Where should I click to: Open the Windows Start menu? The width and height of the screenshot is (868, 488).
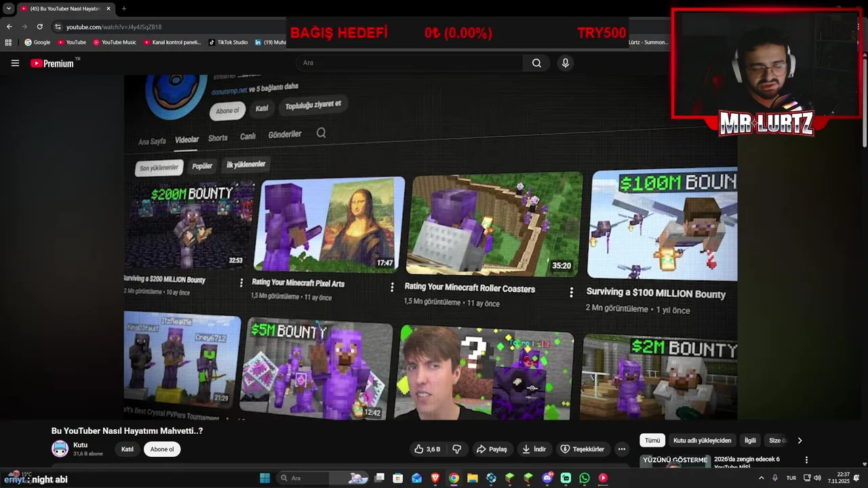264,478
